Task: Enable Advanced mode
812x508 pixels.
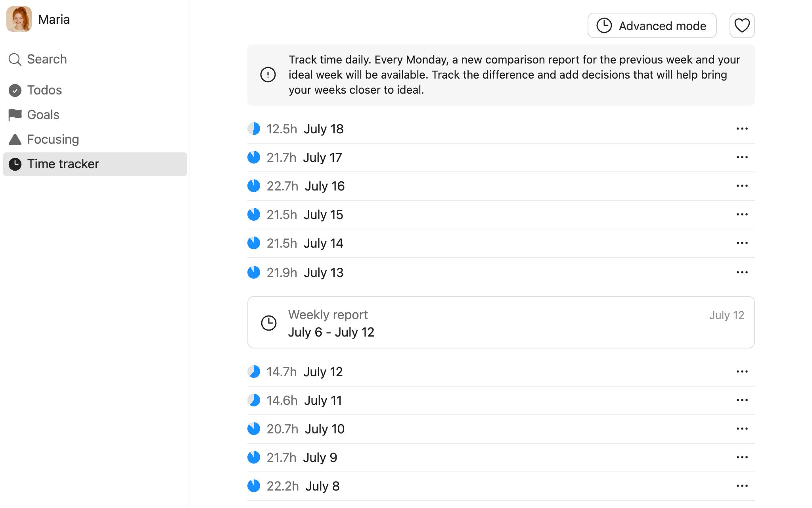Action: (x=652, y=26)
